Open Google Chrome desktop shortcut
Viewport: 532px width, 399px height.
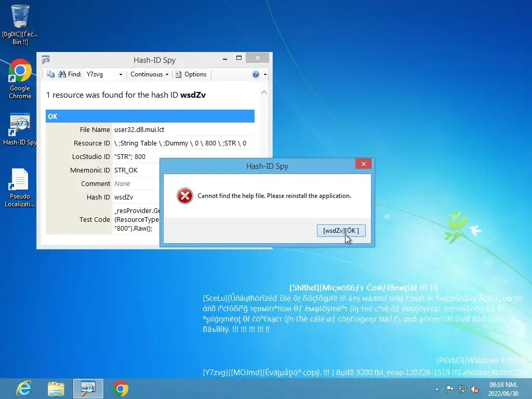pos(20,79)
